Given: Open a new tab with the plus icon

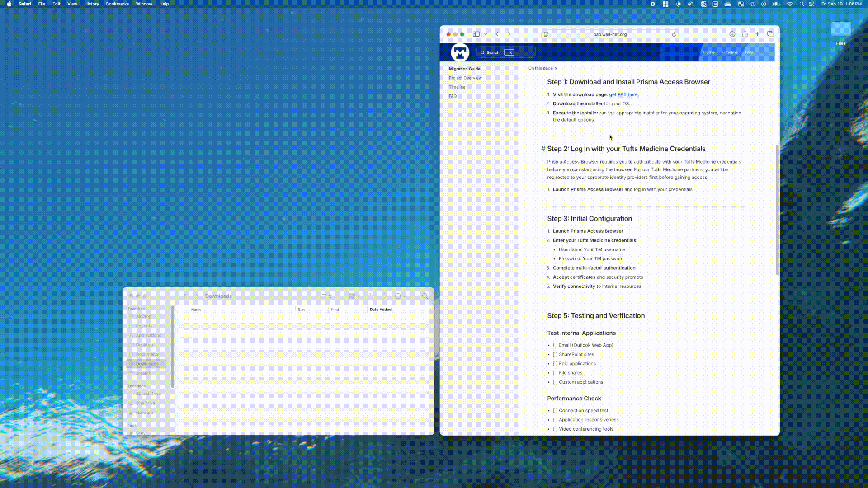Looking at the screenshot, I should point(757,34).
